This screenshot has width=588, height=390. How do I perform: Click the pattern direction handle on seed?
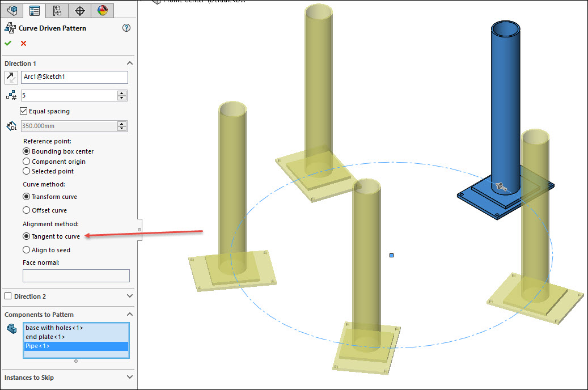[500, 186]
